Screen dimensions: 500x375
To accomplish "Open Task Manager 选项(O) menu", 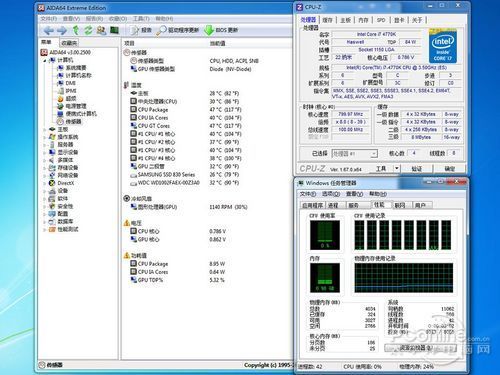I will click(x=331, y=194).
